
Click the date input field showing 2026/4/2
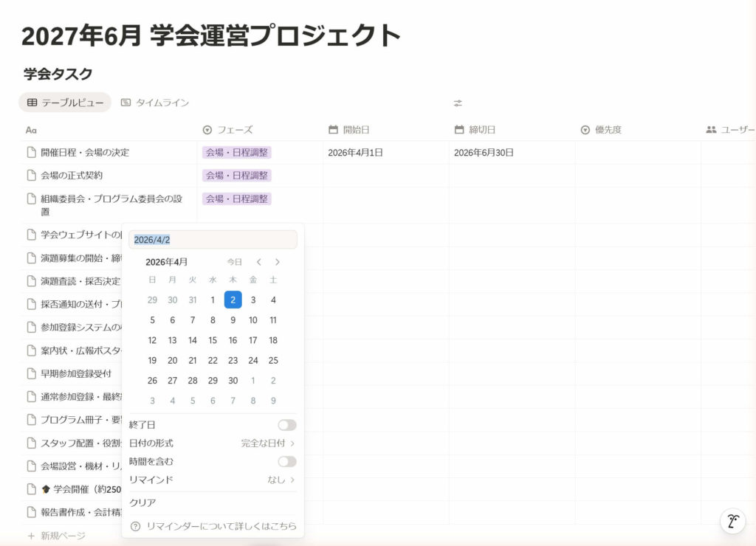click(x=213, y=240)
